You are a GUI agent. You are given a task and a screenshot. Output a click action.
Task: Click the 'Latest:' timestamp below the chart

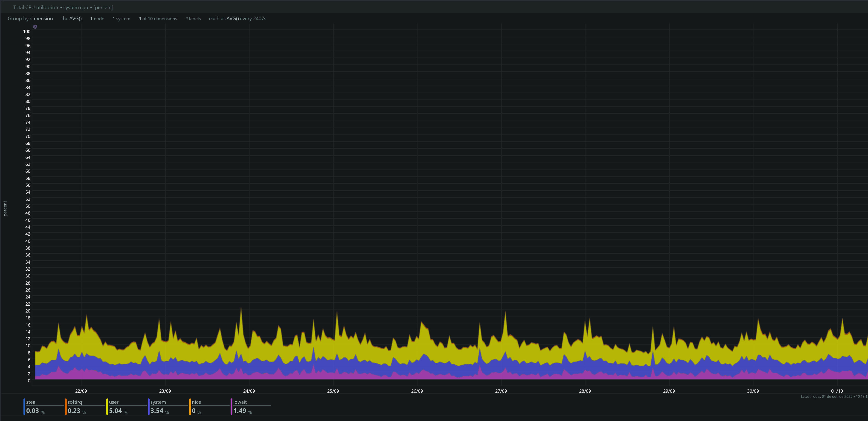click(834, 397)
